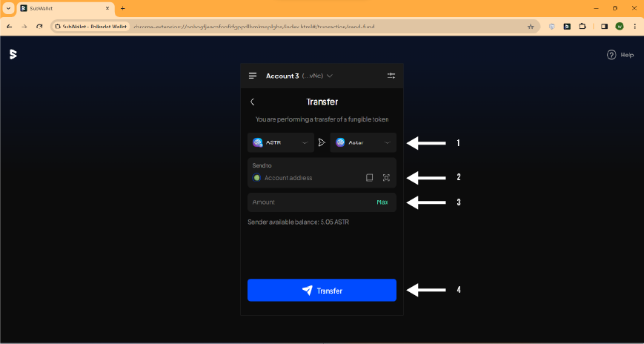Screen dimensions: 644x344
Task: Open the wallet settings sliders icon
Action: (x=391, y=76)
